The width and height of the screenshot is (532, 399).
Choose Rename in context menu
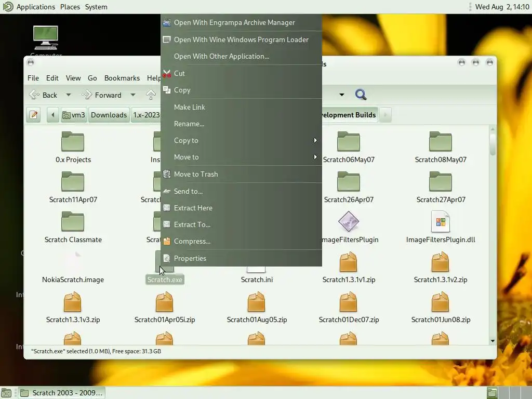coord(241,124)
